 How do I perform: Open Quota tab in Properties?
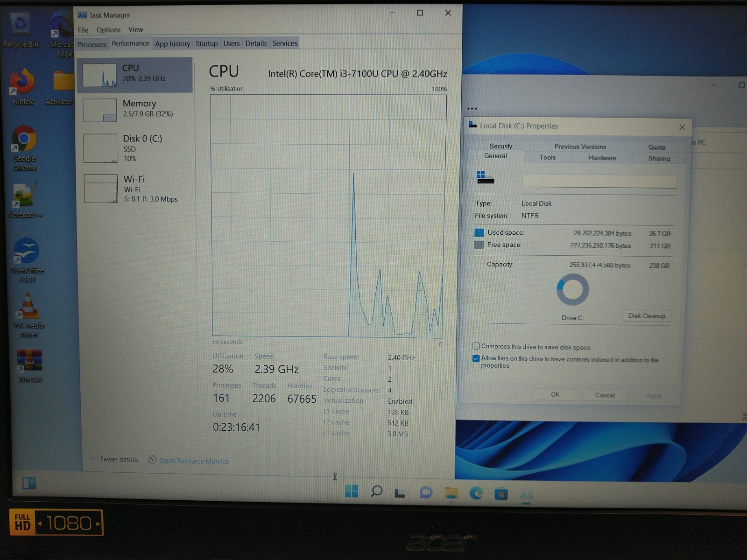tap(656, 147)
